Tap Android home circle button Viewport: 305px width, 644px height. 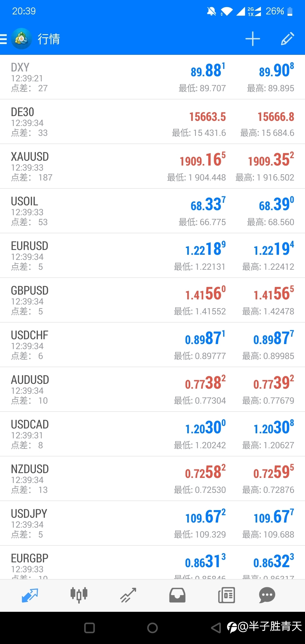[152, 628]
